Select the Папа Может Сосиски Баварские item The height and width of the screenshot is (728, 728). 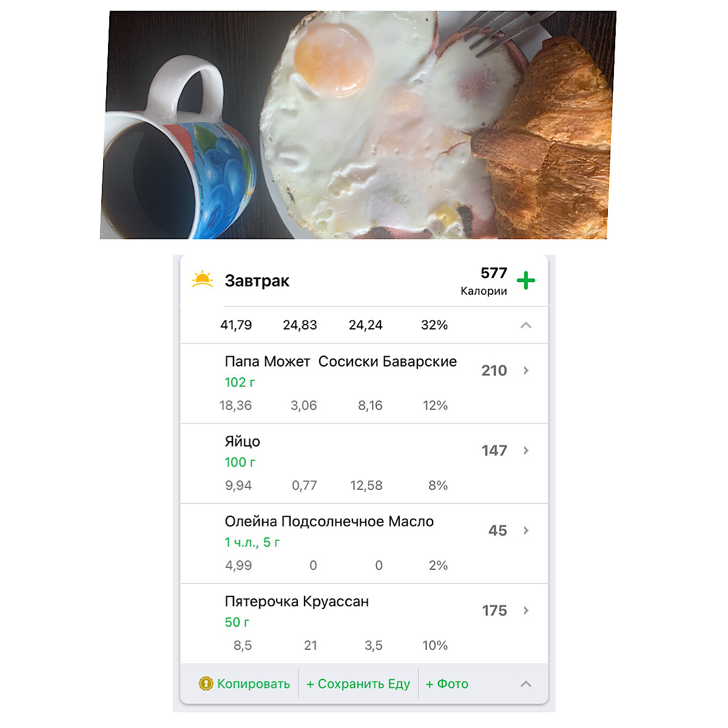364,383
